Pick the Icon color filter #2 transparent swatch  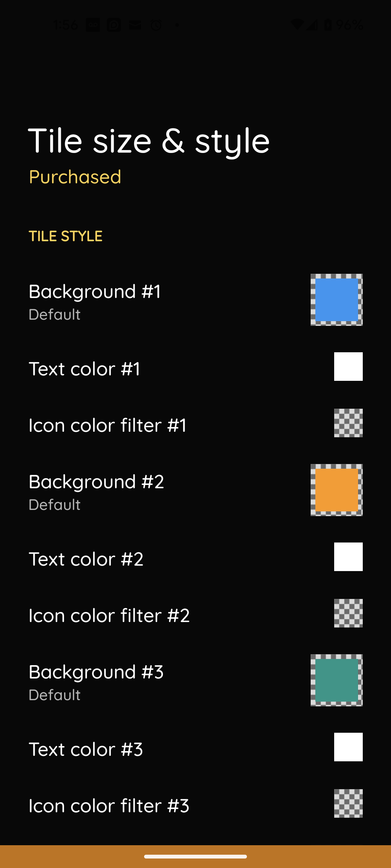coord(348,613)
